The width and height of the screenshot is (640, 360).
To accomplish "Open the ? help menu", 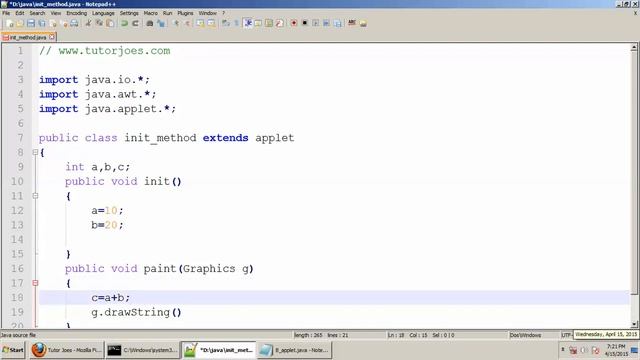I will (224, 13).
